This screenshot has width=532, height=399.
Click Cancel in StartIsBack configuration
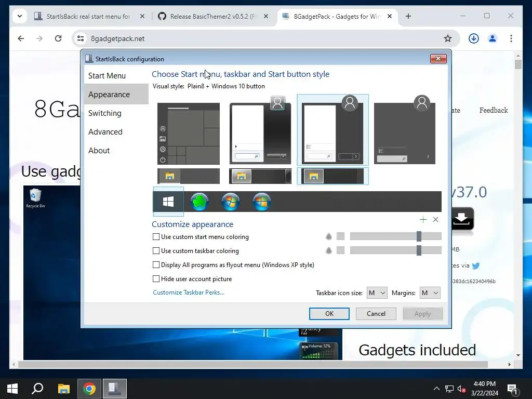point(376,313)
